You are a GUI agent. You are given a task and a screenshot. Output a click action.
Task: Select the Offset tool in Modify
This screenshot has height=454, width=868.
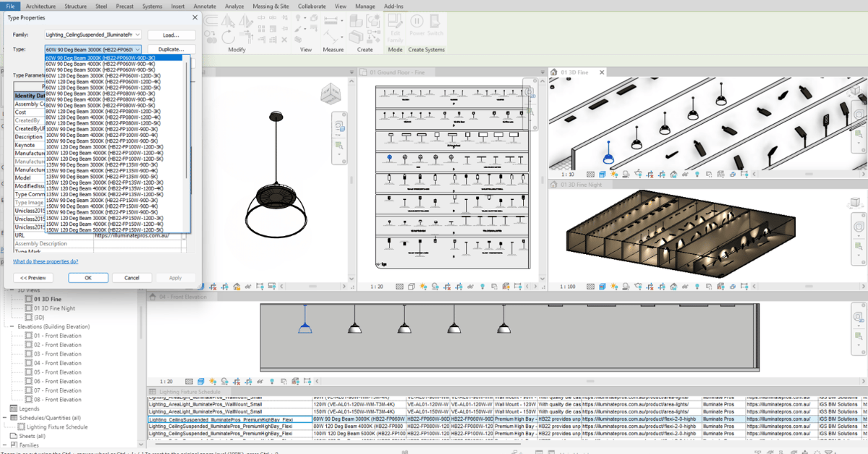210,20
